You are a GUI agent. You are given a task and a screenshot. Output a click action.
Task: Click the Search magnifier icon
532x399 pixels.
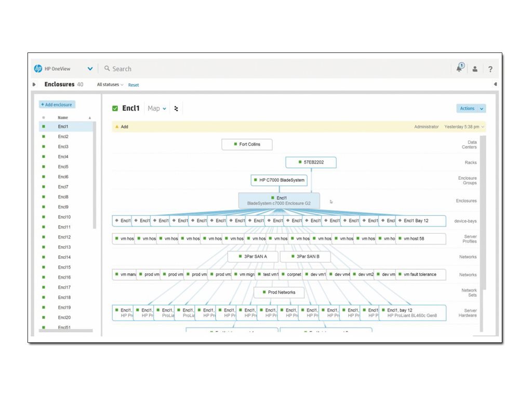[108, 69]
